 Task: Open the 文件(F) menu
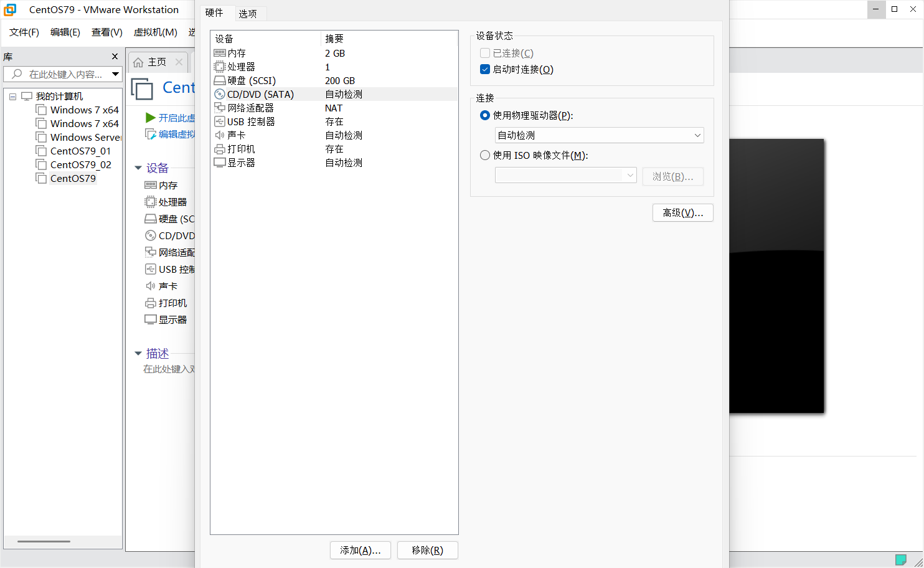tap(24, 32)
